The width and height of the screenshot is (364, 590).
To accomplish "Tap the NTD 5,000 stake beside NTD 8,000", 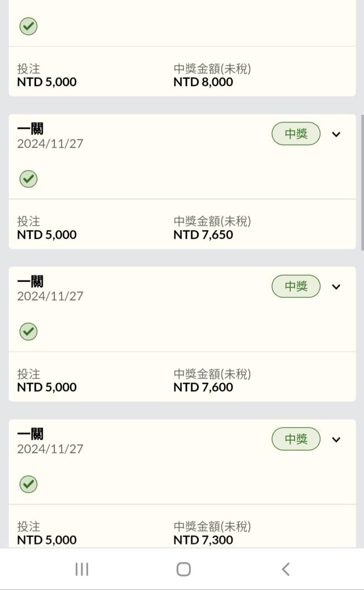I will 47,82.
